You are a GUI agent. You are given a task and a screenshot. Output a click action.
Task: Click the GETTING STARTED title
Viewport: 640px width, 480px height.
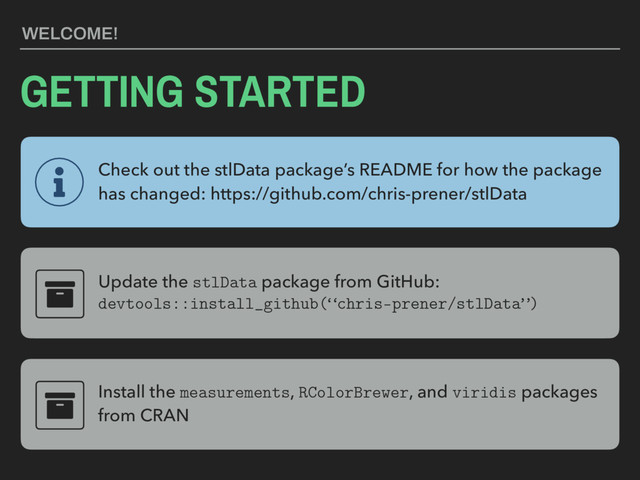[x=194, y=92]
